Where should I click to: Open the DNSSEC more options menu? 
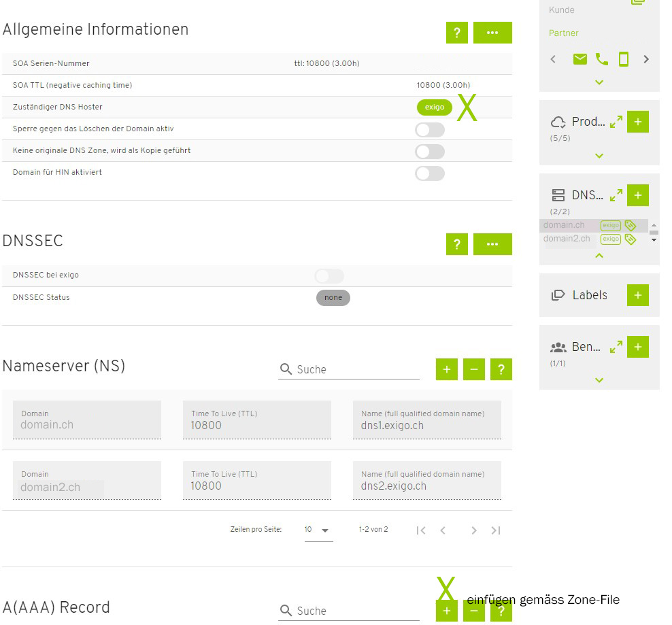coord(492,244)
